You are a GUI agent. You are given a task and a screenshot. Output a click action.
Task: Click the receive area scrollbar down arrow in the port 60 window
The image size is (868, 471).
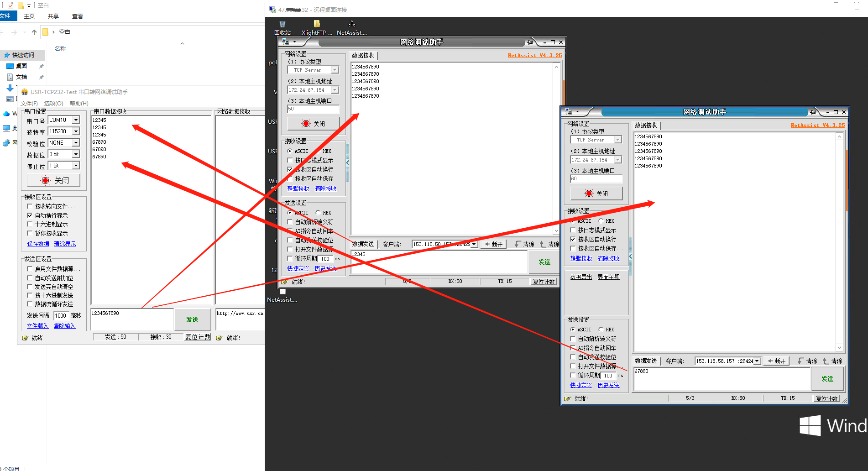pyautogui.click(x=839, y=347)
